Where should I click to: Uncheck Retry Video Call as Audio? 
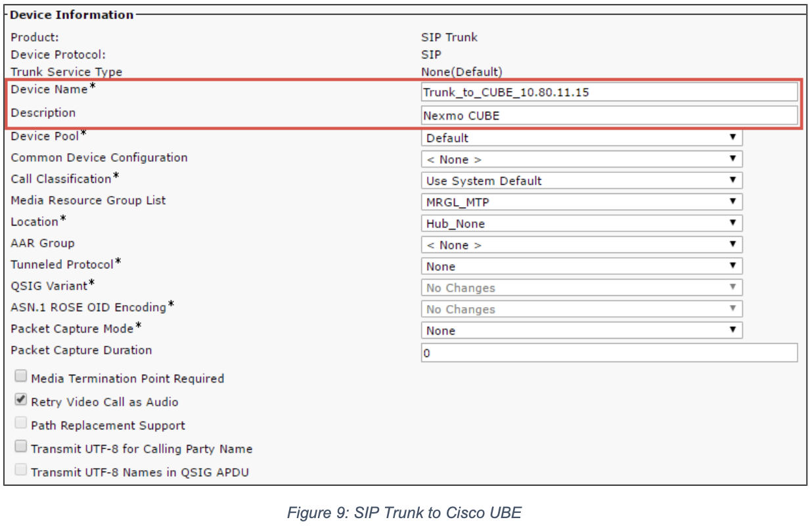point(20,400)
